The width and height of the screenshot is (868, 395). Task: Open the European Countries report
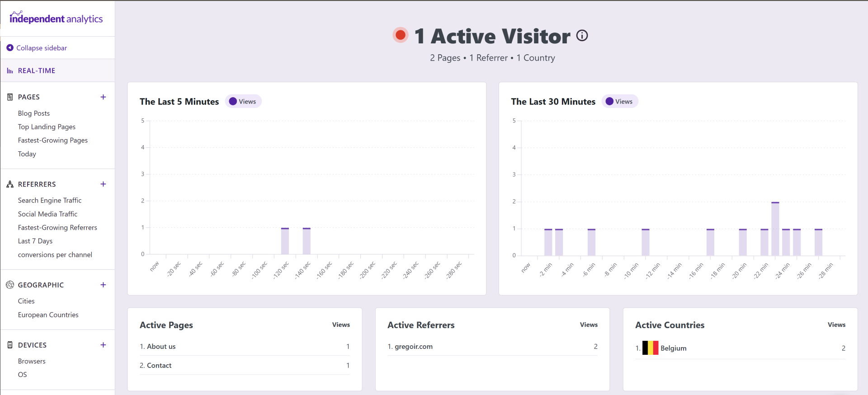pyautogui.click(x=48, y=315)
